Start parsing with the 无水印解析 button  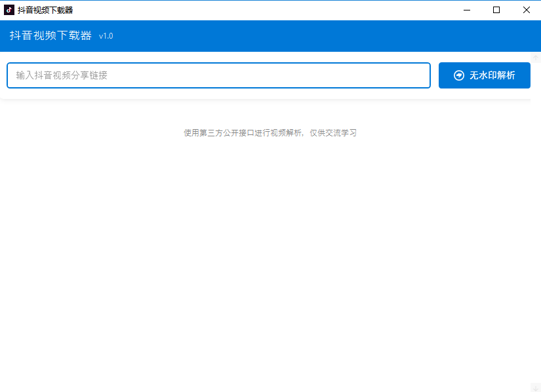click(x=484, y=75)
